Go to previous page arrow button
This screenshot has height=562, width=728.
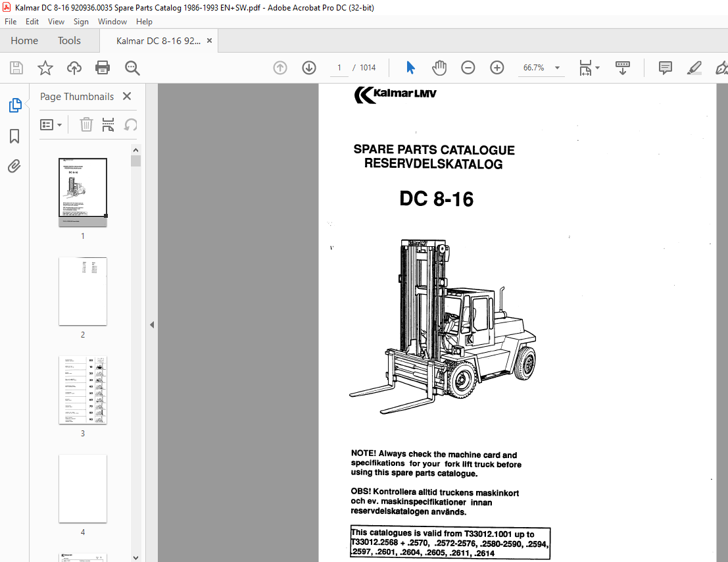(280, 68)
